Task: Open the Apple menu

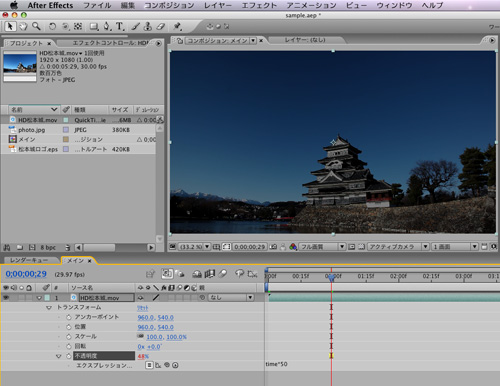Action: coord(13,5)
